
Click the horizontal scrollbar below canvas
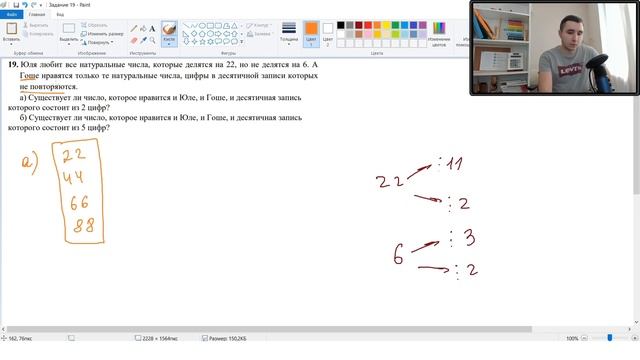click(269, 329)
